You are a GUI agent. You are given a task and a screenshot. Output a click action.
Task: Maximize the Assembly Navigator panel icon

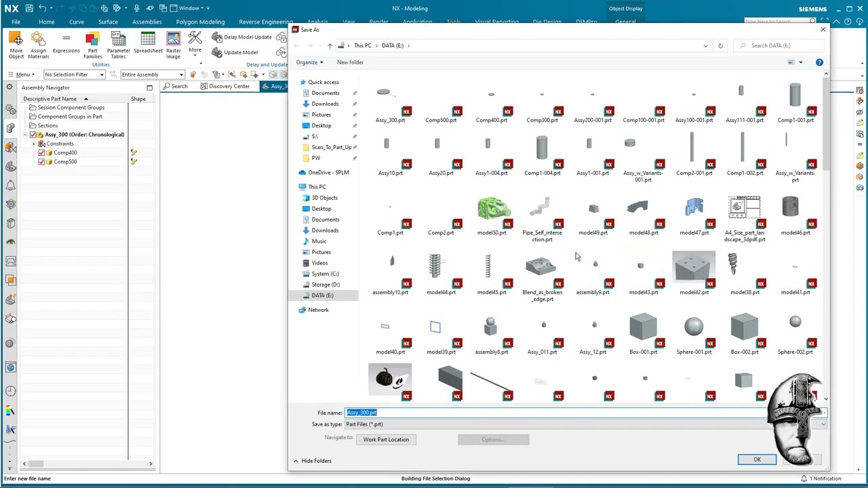150,87
